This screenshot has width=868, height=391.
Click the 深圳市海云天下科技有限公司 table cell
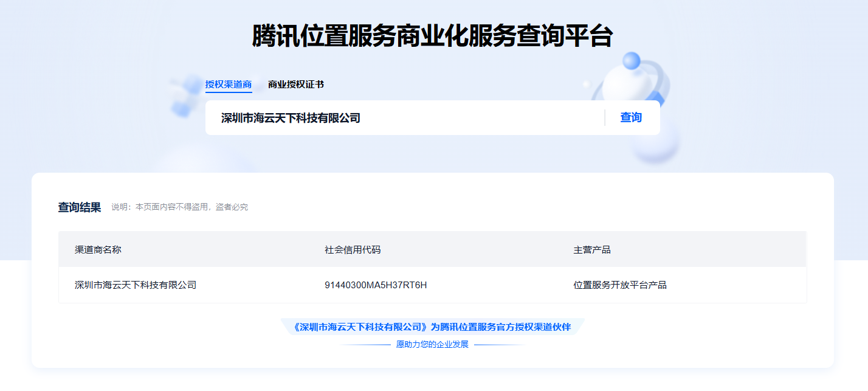pos(136,285)
